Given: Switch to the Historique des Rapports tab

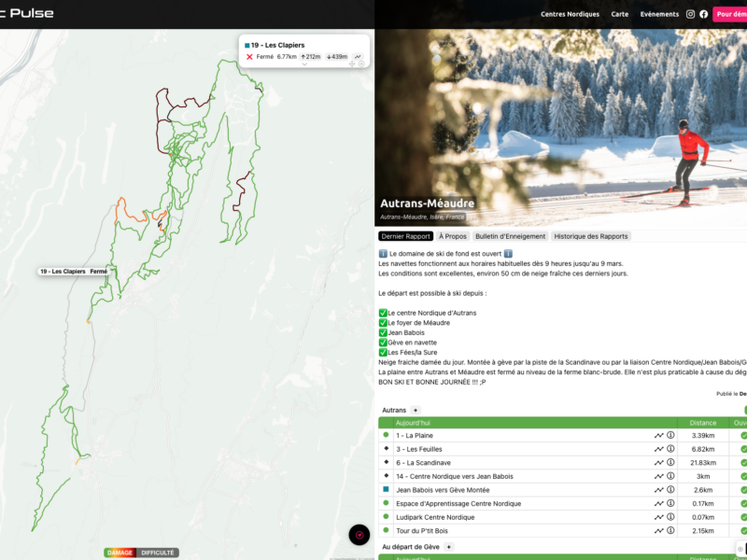Looking at the screenshot, I should point(591,236).
